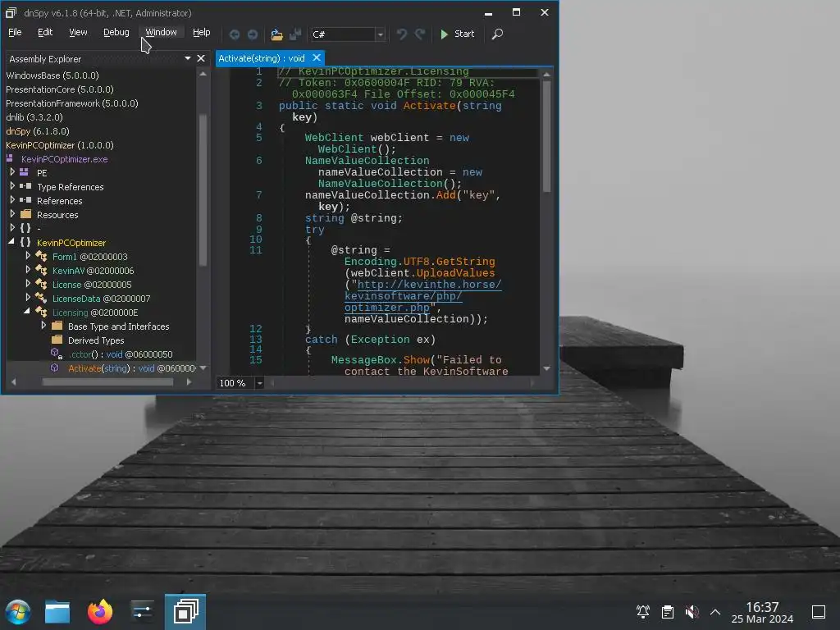Expand Base Type and Interfaces node
Image resolution: width=840 pixels, height=630 pixels.
point(43,325)
